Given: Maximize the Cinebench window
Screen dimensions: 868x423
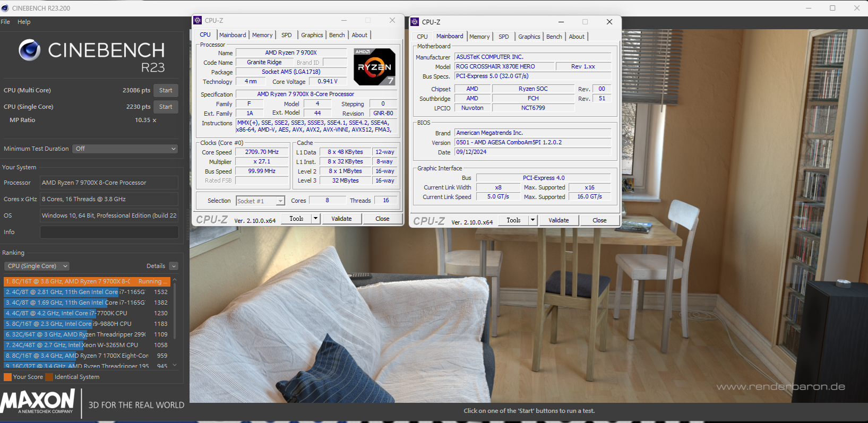Looking at the screenshot, I should coord(832,8).
